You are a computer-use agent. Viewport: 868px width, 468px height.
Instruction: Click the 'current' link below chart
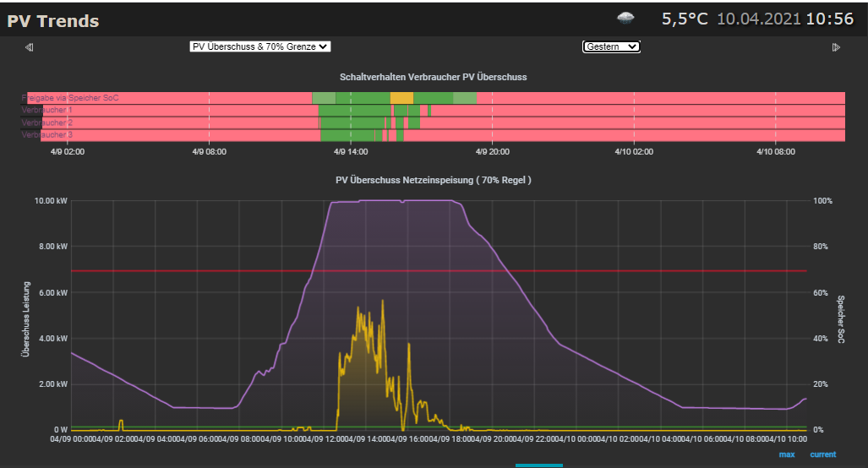click(822, 454)
